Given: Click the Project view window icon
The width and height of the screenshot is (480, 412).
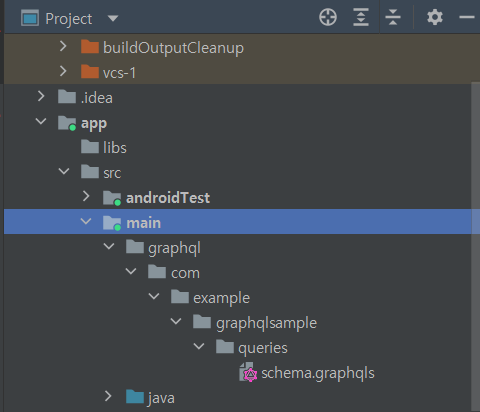Looking at the screenshot, I should (30, 18).
